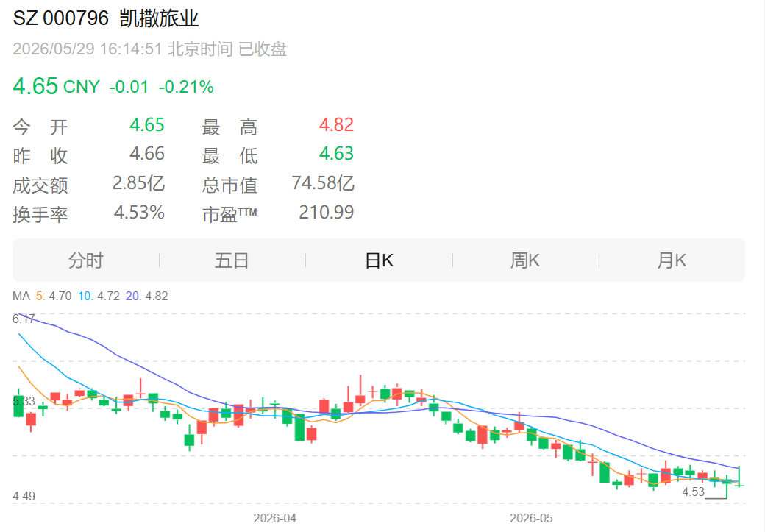Click the price change -0.01
The width and height of the screenshot is (765, 532).
pyautogui.click(x=129, y=87)
